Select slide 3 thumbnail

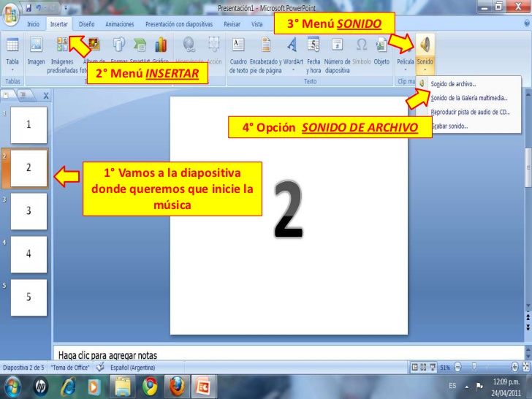28,211
